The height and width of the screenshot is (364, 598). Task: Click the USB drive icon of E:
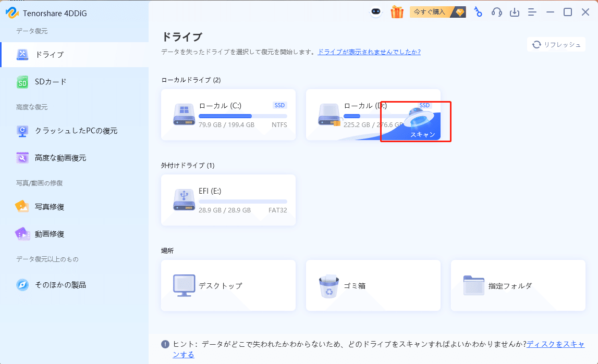click(184, 199)
